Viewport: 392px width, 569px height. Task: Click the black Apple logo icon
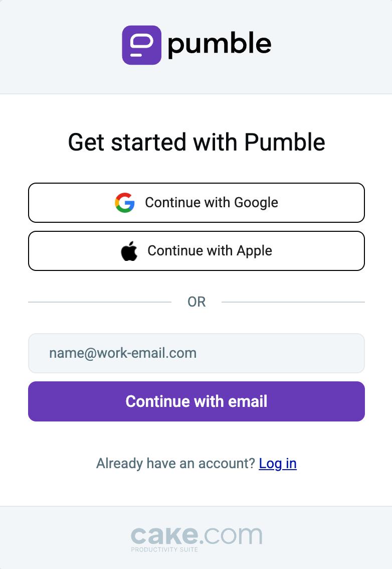point(129,251)
